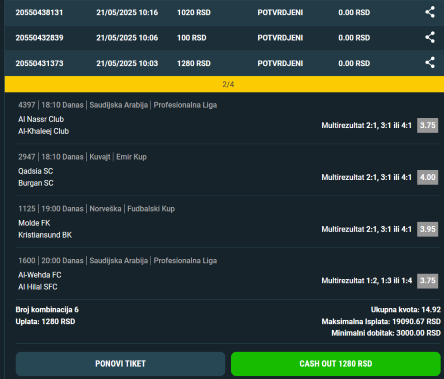Expand ticket row 20550432839
This screenshot has height=379, width=444.
[x=224, y=38]
